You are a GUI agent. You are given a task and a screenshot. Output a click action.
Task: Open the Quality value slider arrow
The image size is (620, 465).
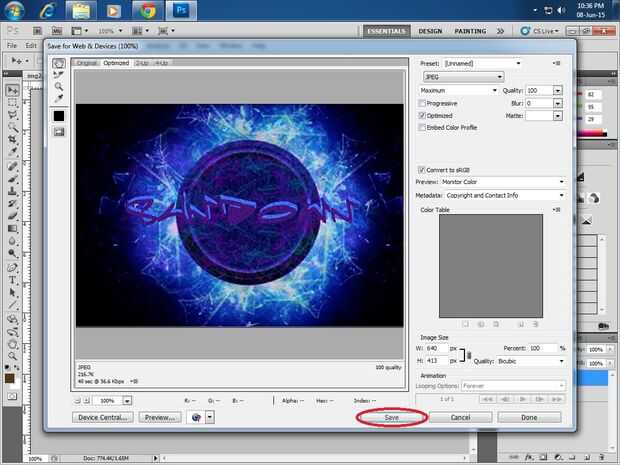(x=558, y=91)
